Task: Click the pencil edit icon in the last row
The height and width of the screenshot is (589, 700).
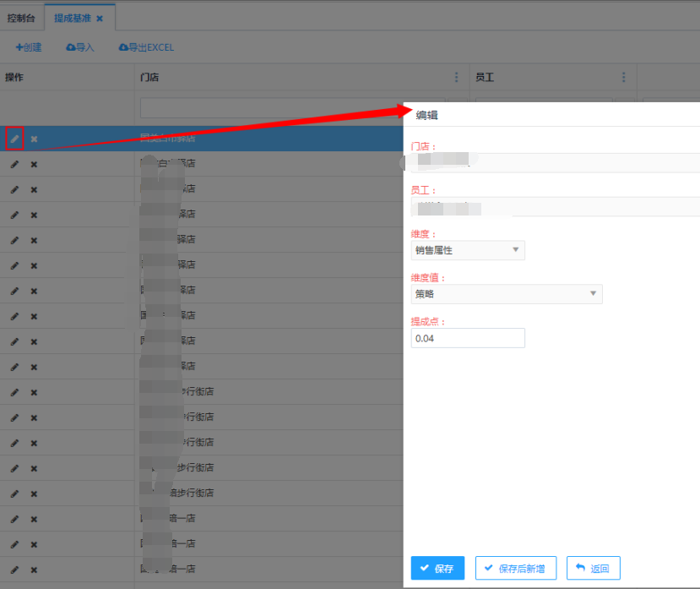Action: click(14, 570)
